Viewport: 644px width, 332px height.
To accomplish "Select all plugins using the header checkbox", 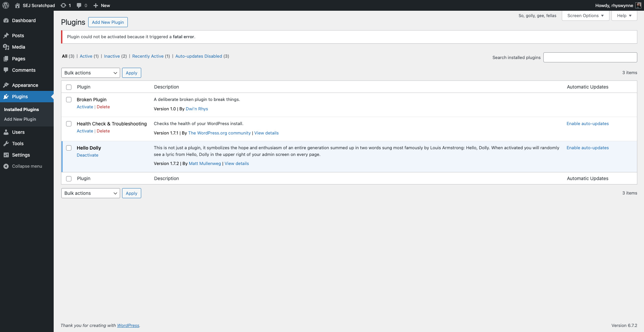I will [x=68, y=87].
